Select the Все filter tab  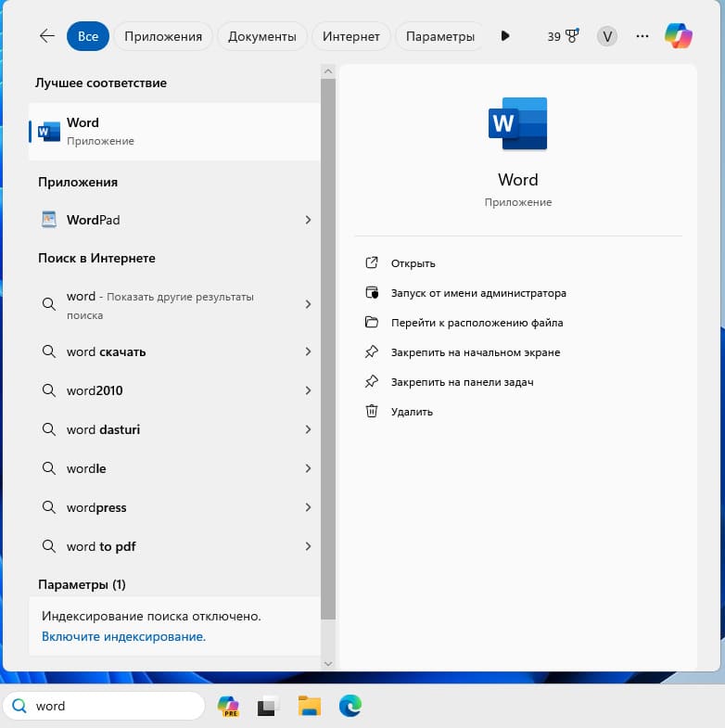click(88, 36)
